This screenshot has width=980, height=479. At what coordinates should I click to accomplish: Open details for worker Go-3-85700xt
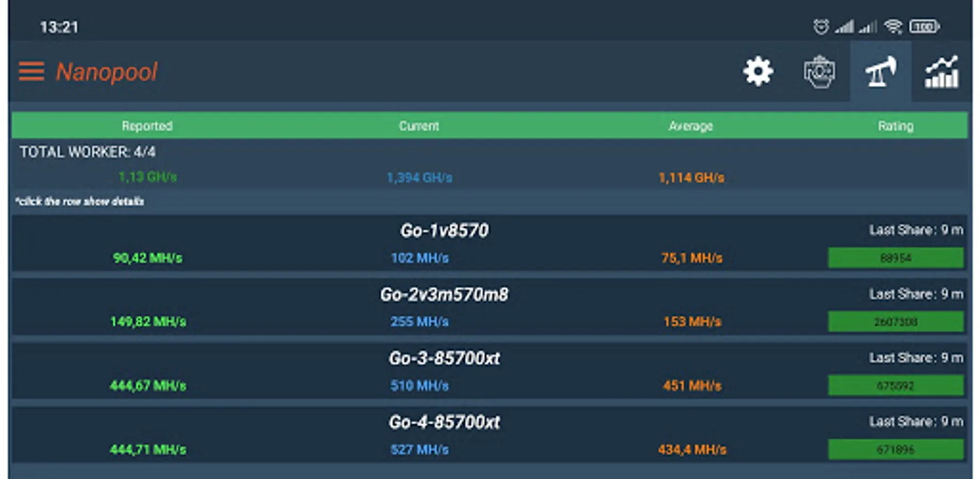[489, 371]
